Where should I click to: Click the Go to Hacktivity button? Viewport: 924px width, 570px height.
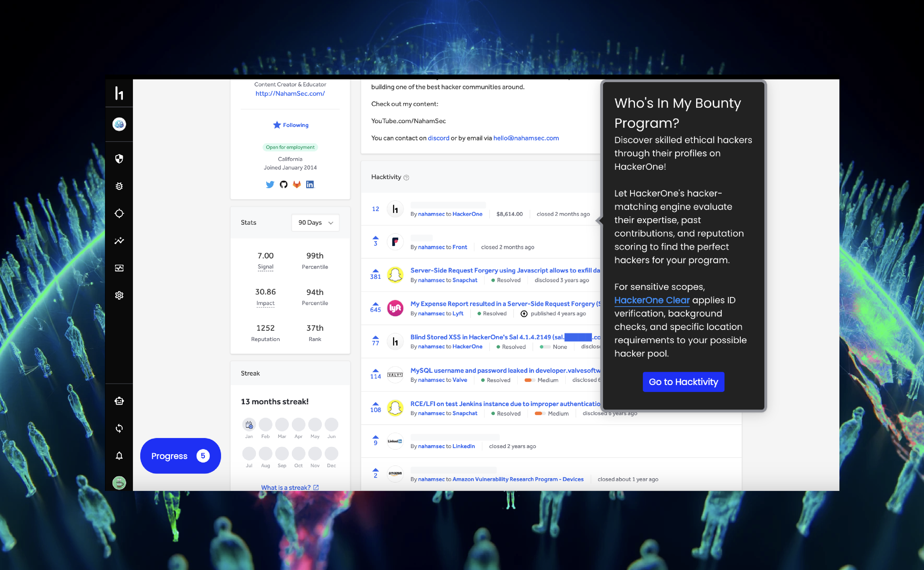tap(683, 382)
